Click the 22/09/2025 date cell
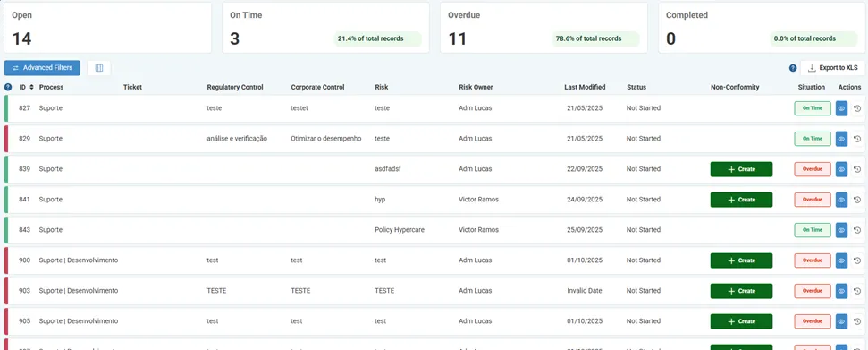868x350 pixels. [x=586, y=169]
